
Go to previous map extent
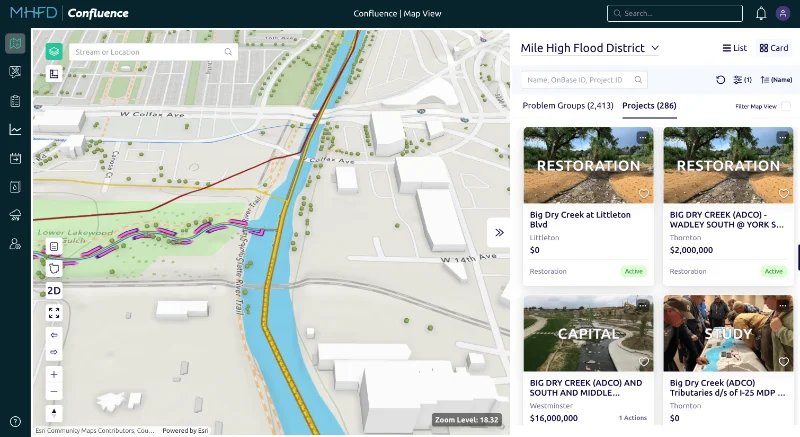click(54, 335)
